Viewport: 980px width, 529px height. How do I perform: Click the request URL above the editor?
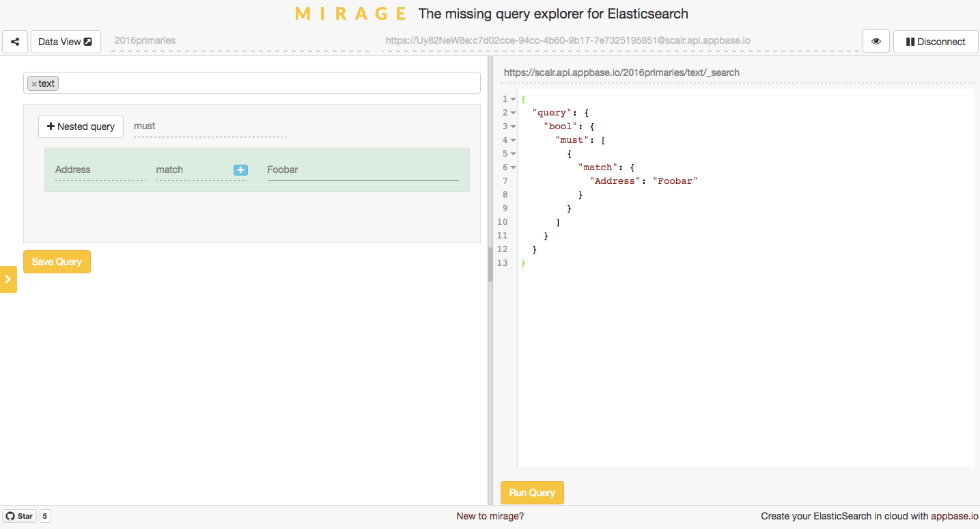tap(621, 72)
